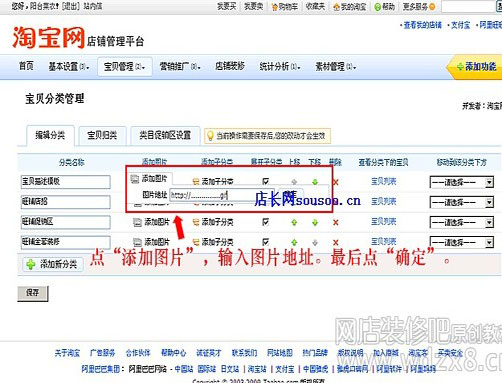
Task: Switch to the 编辑分类 tab
Action: click(50, 135)
